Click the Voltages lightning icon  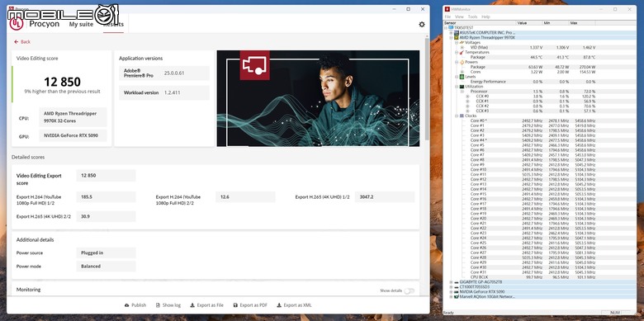tap(462, 42)
